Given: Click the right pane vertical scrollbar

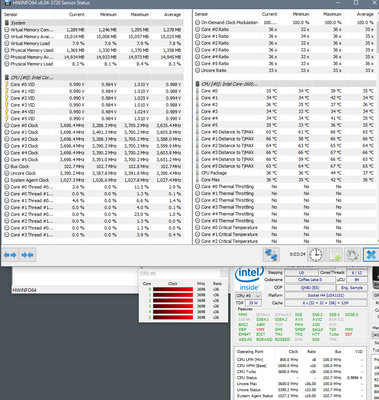Looking at the screenshot, I should (x=377, y=127).
